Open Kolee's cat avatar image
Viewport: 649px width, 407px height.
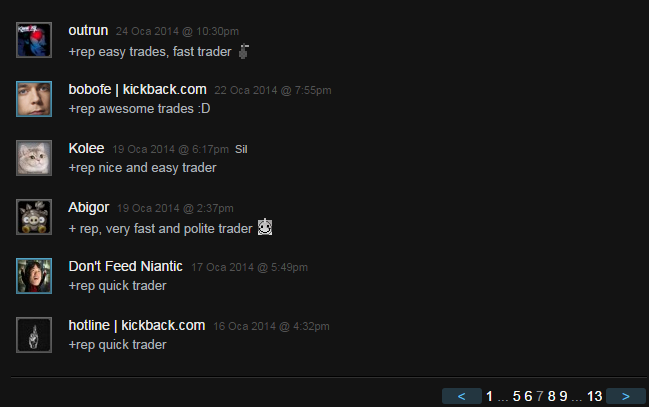tap(34, 158)
